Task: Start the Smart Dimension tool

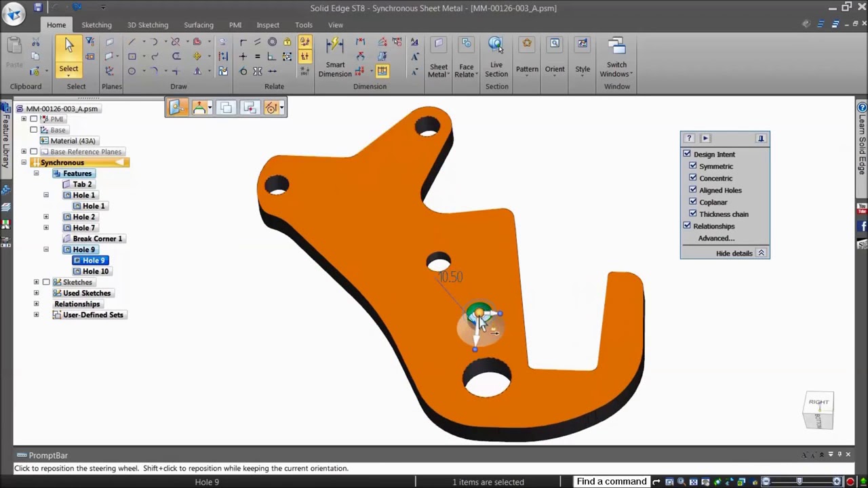Action: click(x=335, y=58)
